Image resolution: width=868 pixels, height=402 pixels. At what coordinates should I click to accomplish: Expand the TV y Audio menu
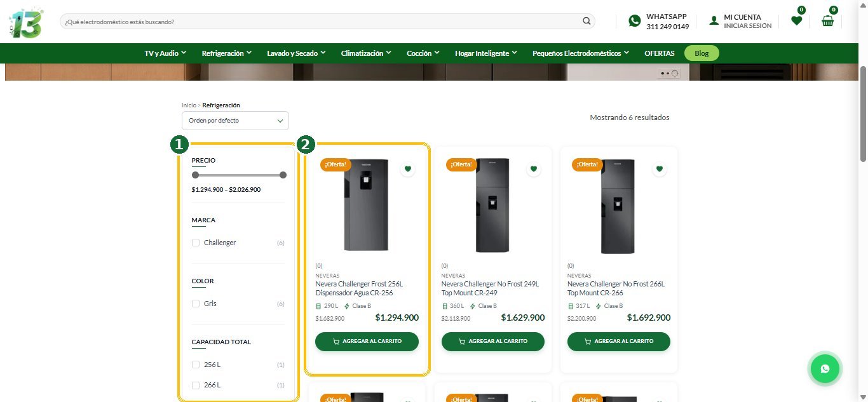(165, 53)
